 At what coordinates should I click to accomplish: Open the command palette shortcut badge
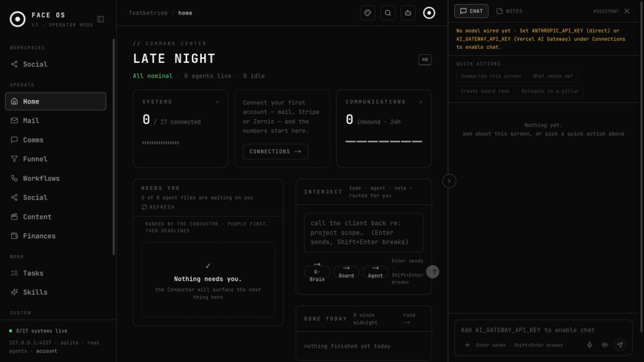tap(425, 60)
